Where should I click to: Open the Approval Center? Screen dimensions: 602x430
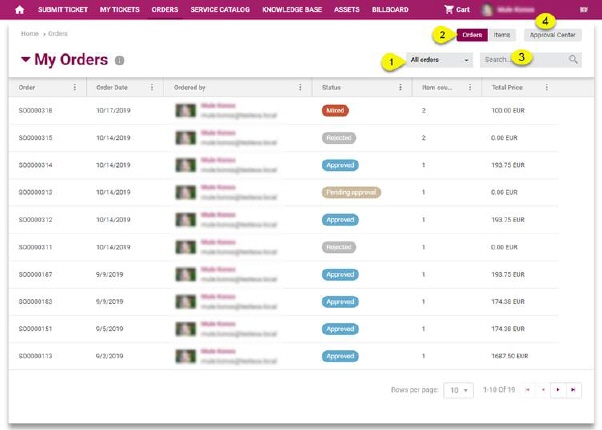(552, 35)
